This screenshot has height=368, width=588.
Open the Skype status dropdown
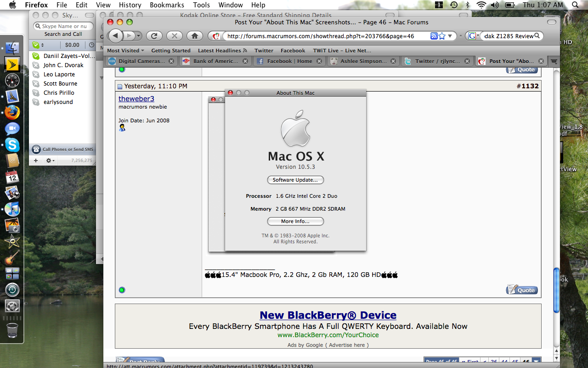pyautogui.click(x=38, y=45)
